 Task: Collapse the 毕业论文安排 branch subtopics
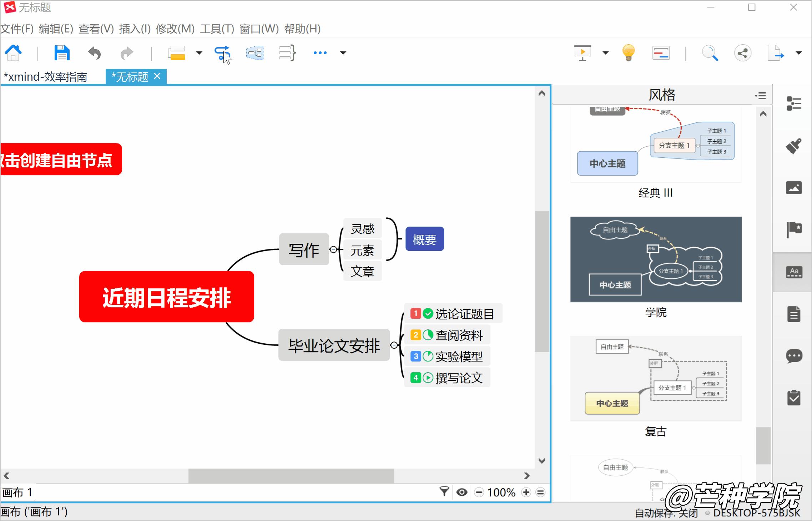(x=394, y=345)
